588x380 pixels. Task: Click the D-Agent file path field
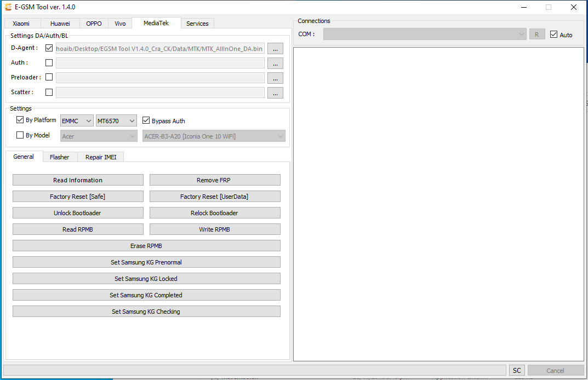point(159,48)
